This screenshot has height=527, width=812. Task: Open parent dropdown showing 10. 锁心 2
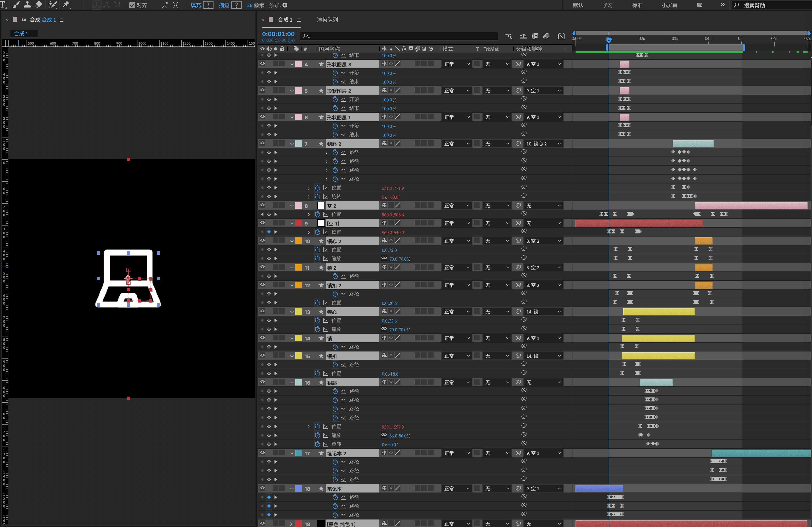tap(543, 144)
